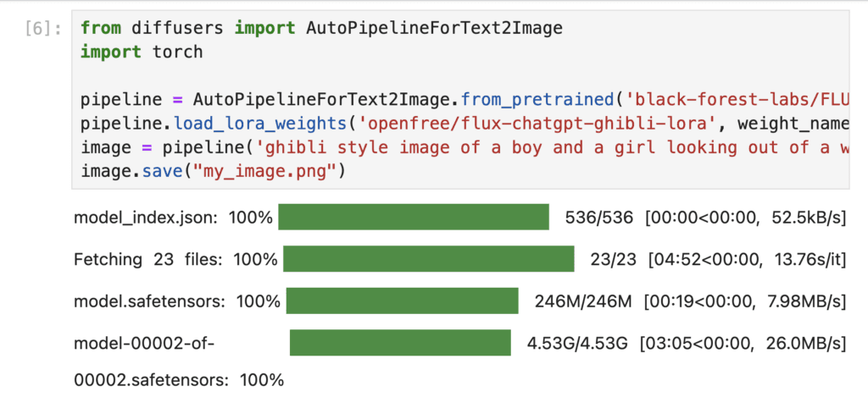Click the 'from diffusers import' code line
This screenshot has width=868, height=403.
pyautogui.click(x=321, y=28)
